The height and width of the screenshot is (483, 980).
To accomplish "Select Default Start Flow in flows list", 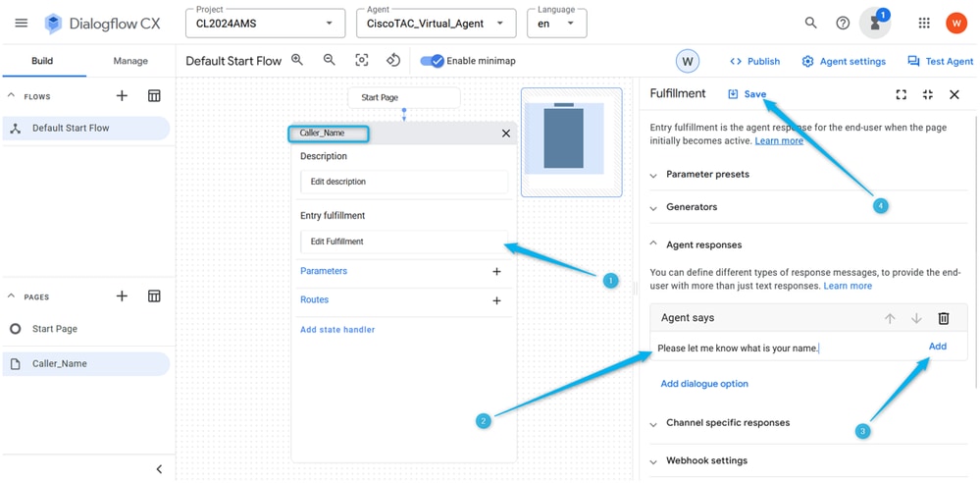I will tap(86, 129).
